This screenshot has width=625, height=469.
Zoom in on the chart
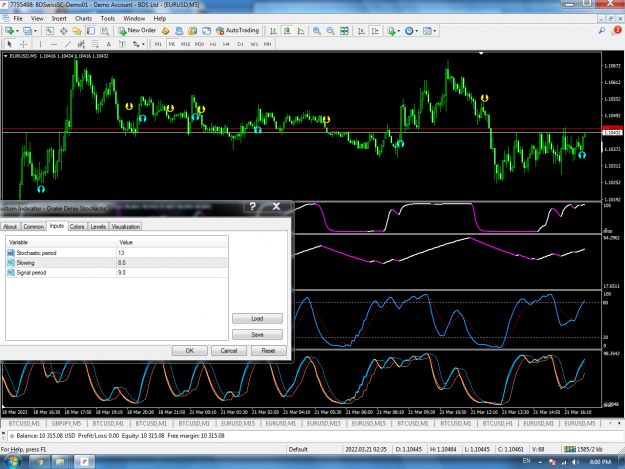click(x=317, y=31)
